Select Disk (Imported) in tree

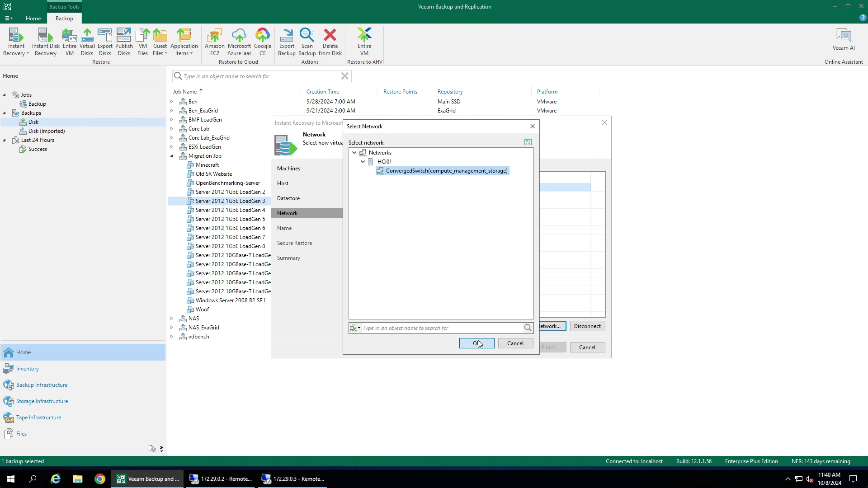click(47, 131)
